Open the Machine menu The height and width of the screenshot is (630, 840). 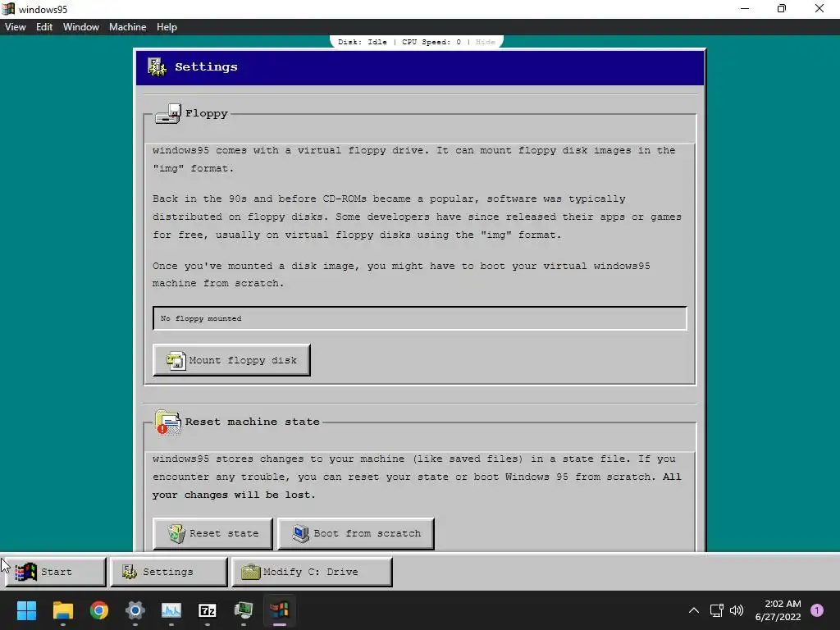tap(127, 27)
